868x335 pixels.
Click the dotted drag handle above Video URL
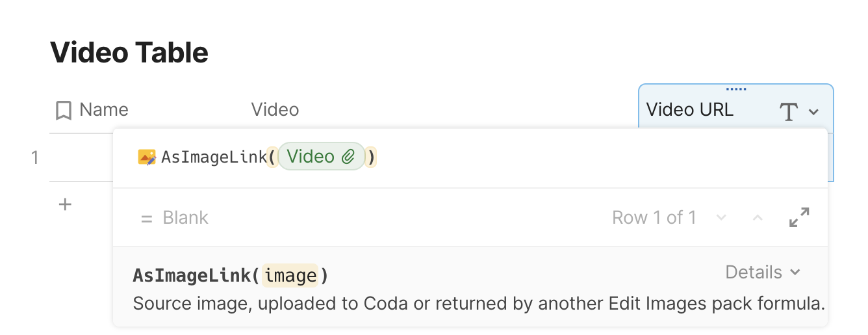[x=735, y=89]
